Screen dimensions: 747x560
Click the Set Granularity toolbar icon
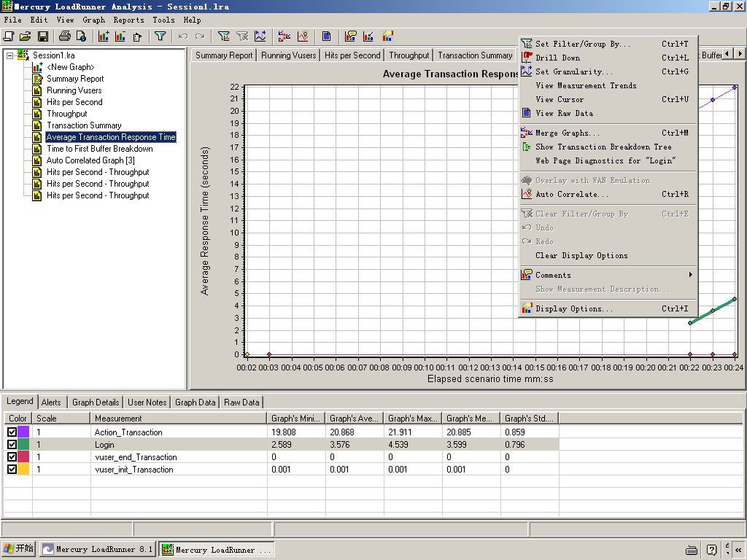click(x=260, y=36)
